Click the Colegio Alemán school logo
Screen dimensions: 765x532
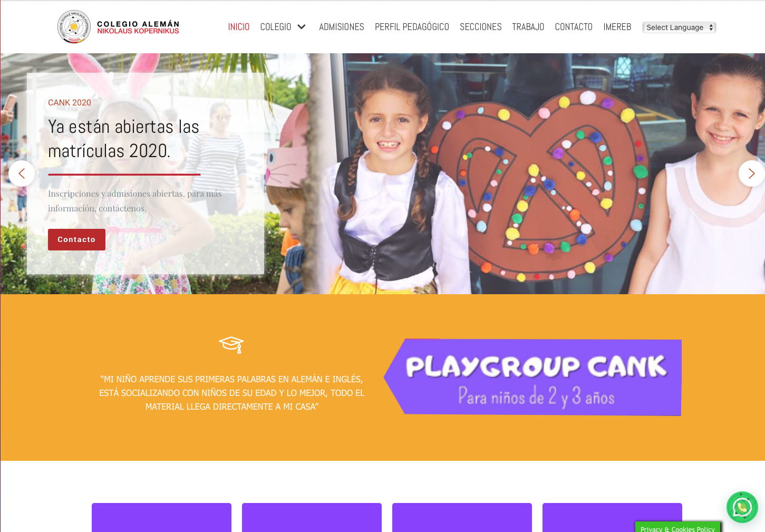pyautogui.click(x=118, y=27)
